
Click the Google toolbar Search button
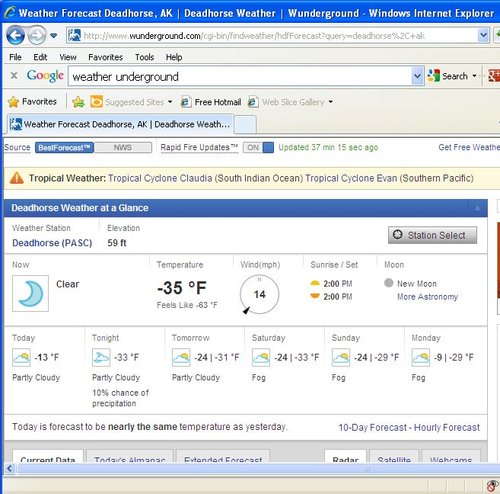point(448,76)
